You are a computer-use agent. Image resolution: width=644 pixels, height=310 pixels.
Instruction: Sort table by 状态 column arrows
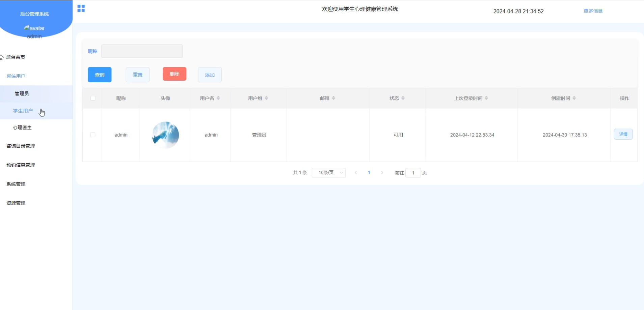[403, 98]
